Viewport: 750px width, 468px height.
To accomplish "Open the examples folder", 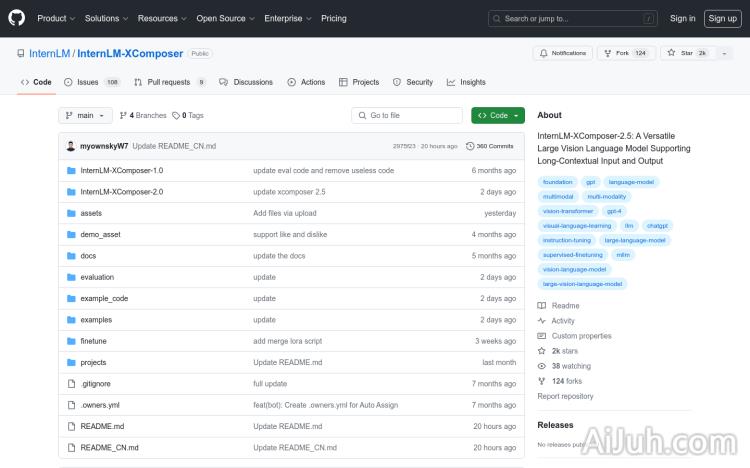I will pos(96,320).
